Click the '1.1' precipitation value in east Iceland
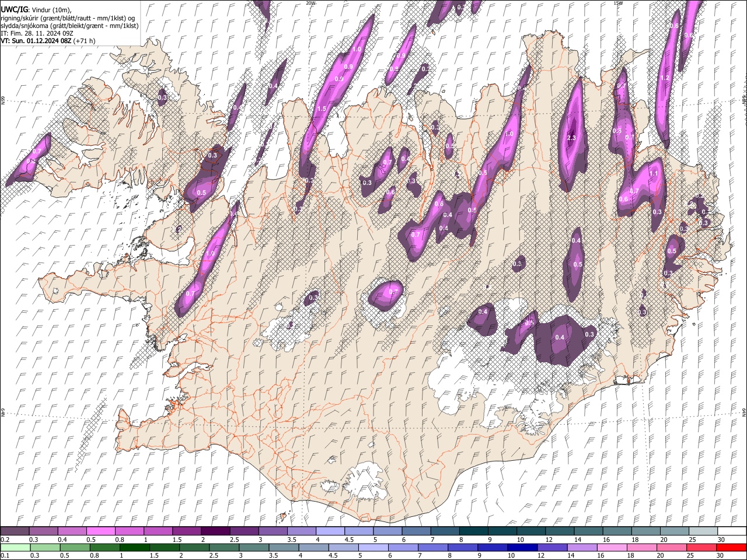Image resolution: width=747 pixels, height=560 pixels. 654,174
